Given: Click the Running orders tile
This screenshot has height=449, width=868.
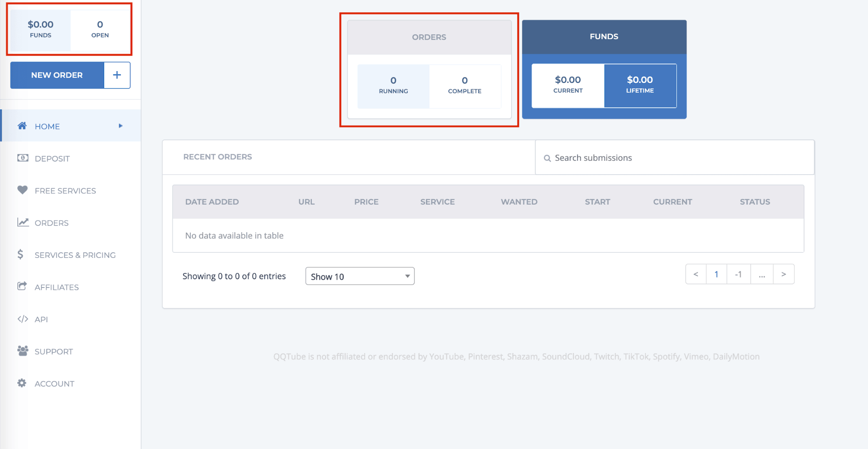Looking at the screenshot, I should point(393,86).
